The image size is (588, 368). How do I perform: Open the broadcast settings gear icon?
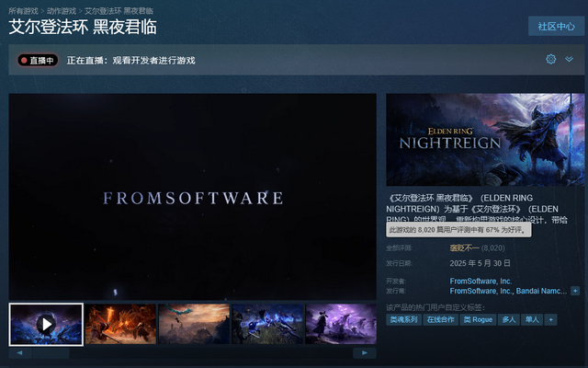551,59
